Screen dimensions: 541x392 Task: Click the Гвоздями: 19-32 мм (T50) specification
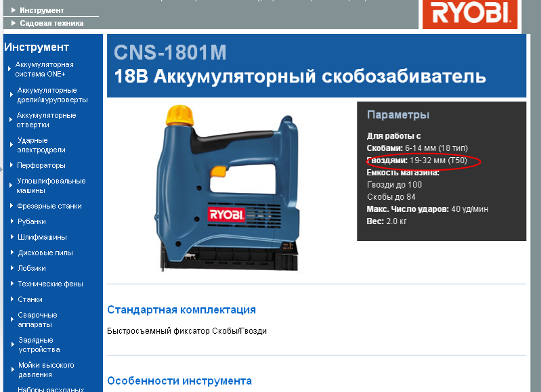tap(417, 160)
